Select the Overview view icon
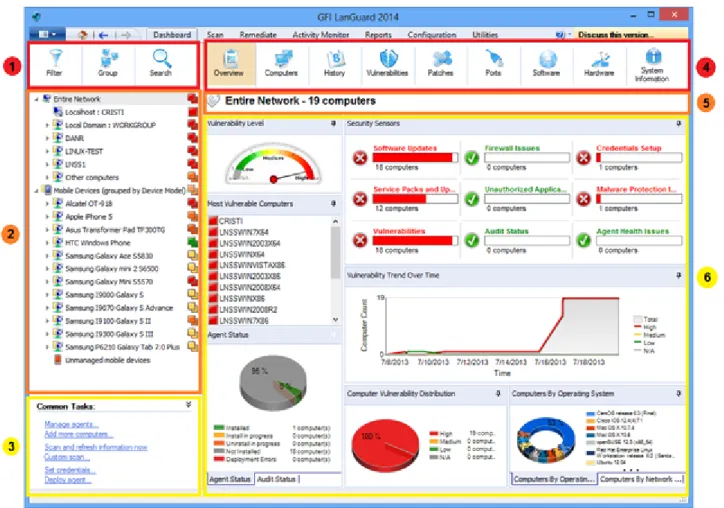Viewport: 724px width, 508px height. pos(229,63)
